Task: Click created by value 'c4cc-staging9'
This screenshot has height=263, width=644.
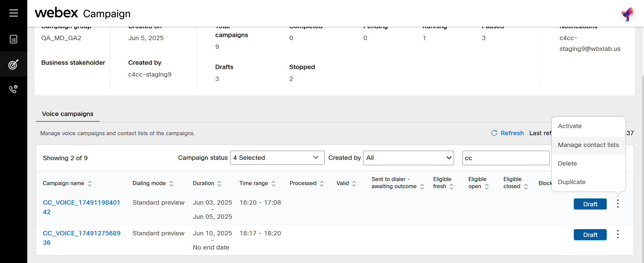Action: [150, 75]
